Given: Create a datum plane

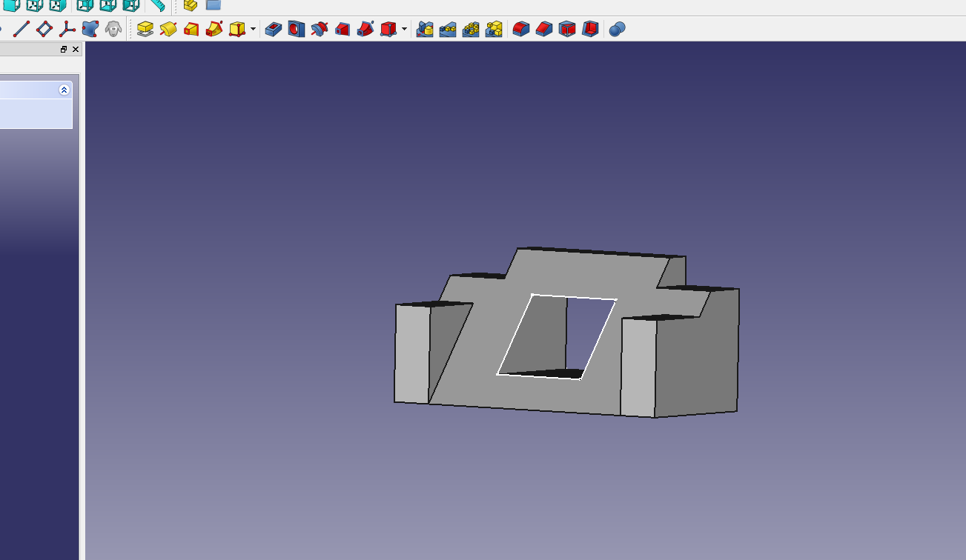Looking at the screenshot, I should 44,30.
